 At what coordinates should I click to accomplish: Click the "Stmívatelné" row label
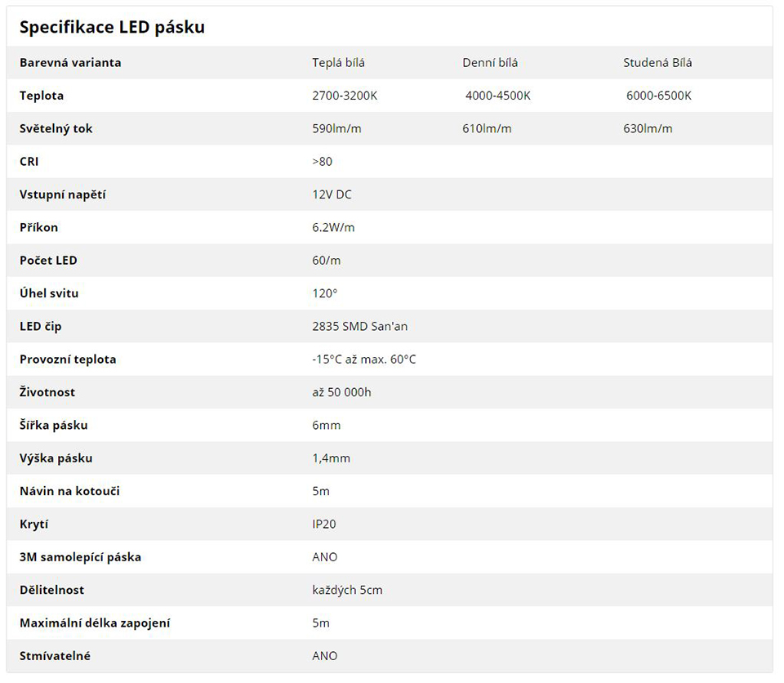point(55,656)
